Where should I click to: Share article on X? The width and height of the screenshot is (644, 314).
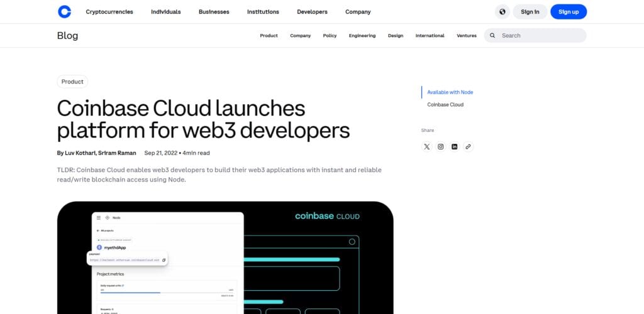pyautogui.click(x=427, y=147)
